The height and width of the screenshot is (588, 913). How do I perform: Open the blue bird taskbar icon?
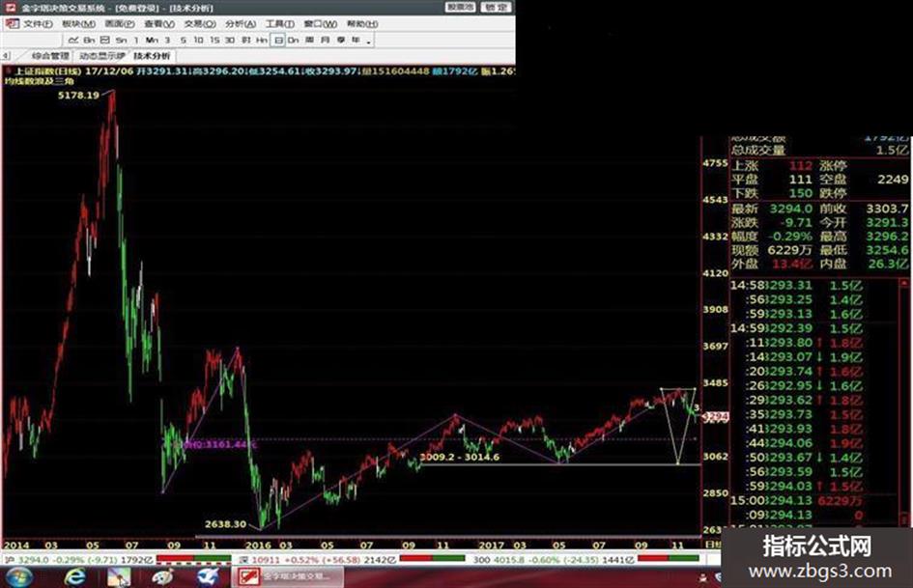pyautogui.click(x=207, y=577)
